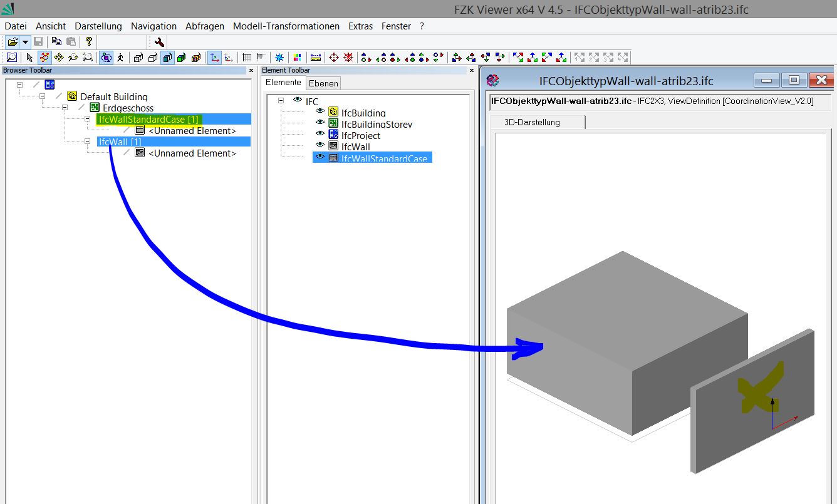Screen dimensions: 837x504
Task: Collapse the Default Building node
Action: pos(42,96)
